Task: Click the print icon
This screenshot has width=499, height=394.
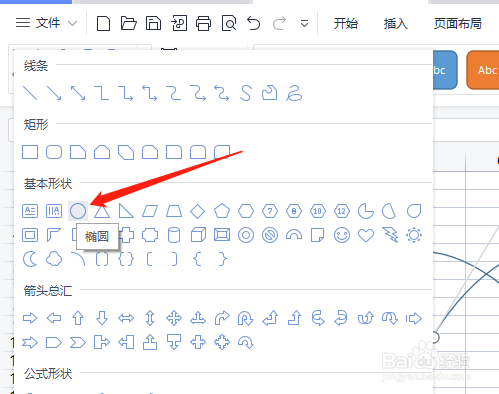Action: (203, 23)
